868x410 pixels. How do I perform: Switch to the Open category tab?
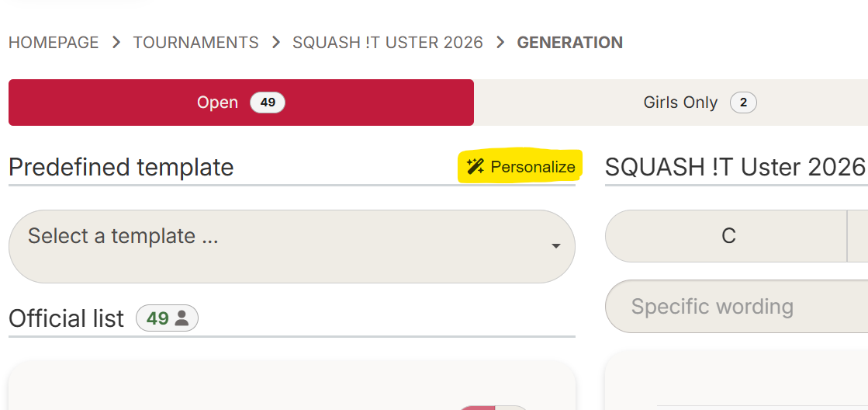(217, 102)
